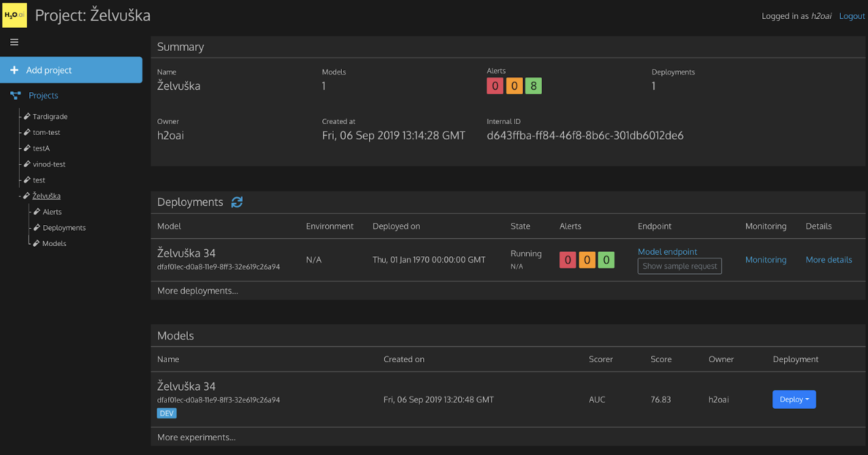Select the testA project
Screen dimensions: 868x455
[x=41, y=149]
